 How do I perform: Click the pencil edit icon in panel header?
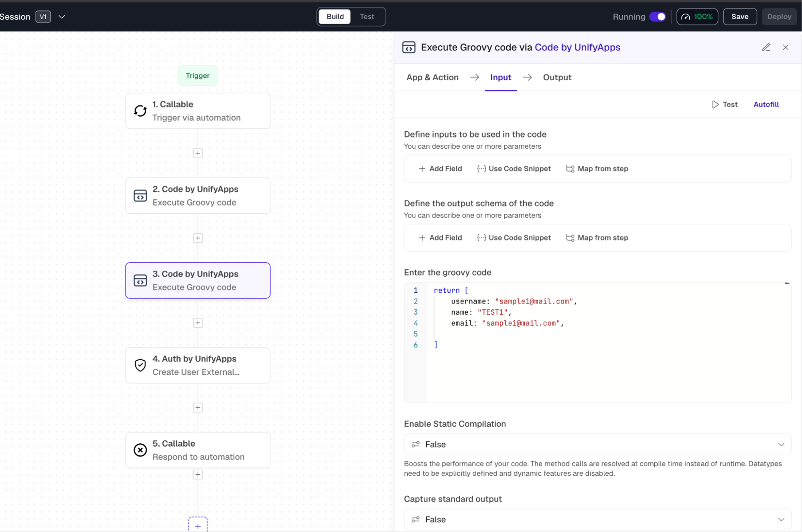766,47
